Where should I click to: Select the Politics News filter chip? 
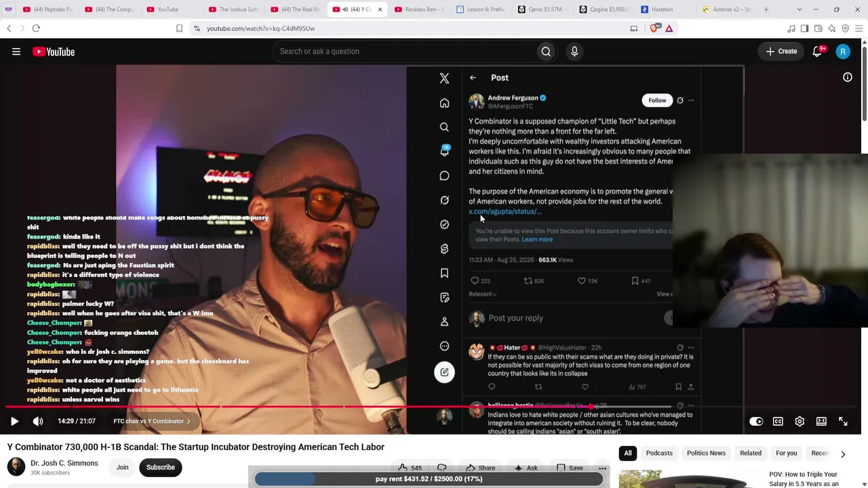pos(706,453)
